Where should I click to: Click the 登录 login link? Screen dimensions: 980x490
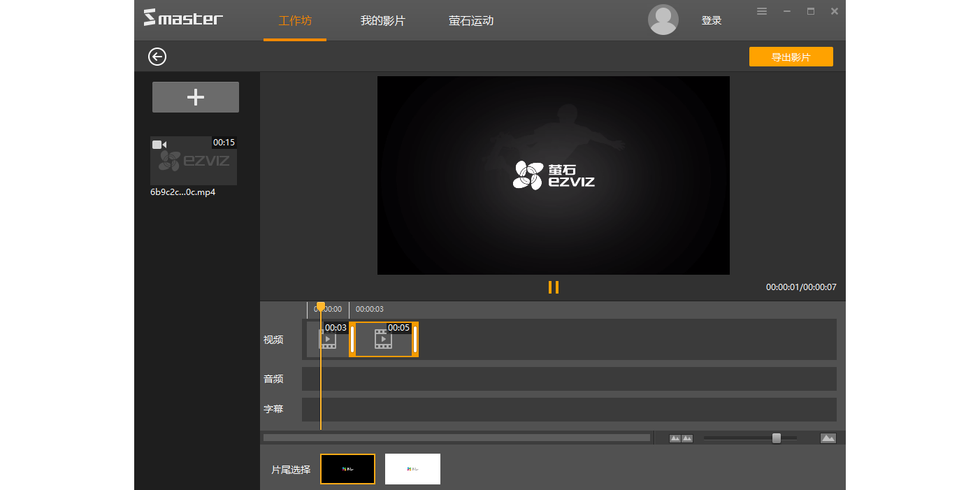pos(711,20)
